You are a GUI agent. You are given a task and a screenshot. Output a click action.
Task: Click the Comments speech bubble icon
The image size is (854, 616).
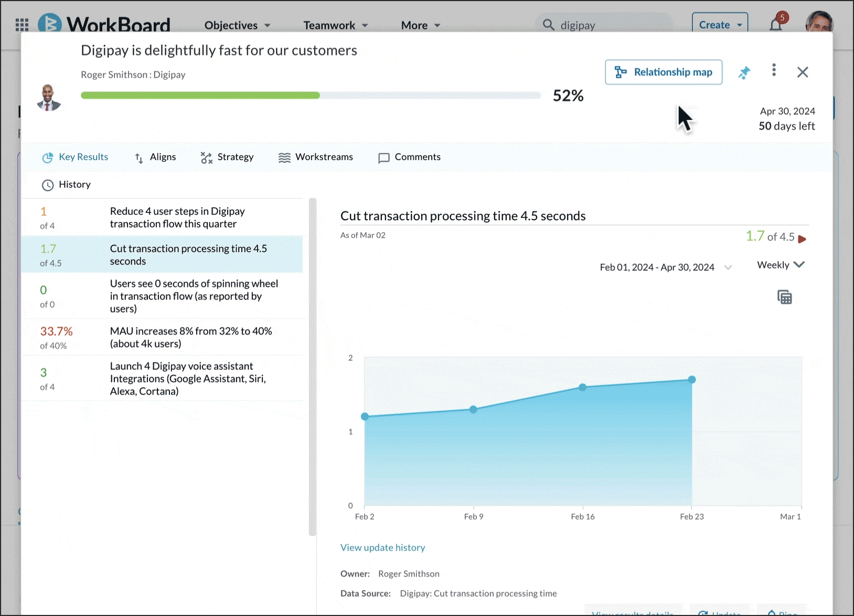tap(384, 158)
